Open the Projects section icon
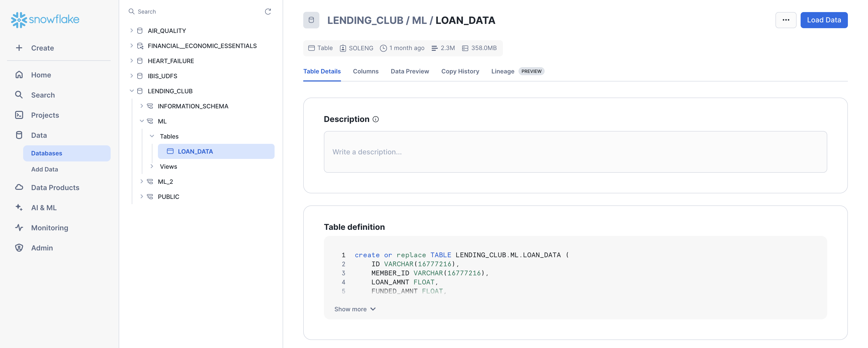The height and width of the screenshot is (348, 868). point(19,115)
